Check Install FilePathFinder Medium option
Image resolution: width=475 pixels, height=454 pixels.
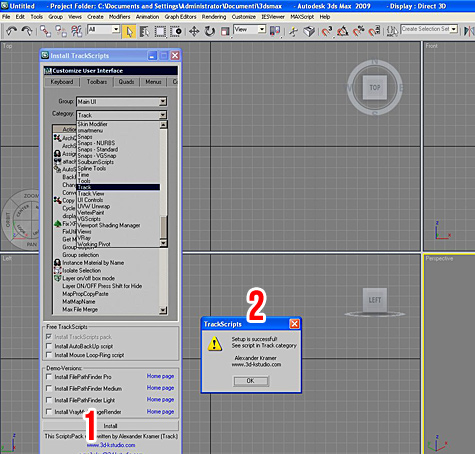(49, 388)
